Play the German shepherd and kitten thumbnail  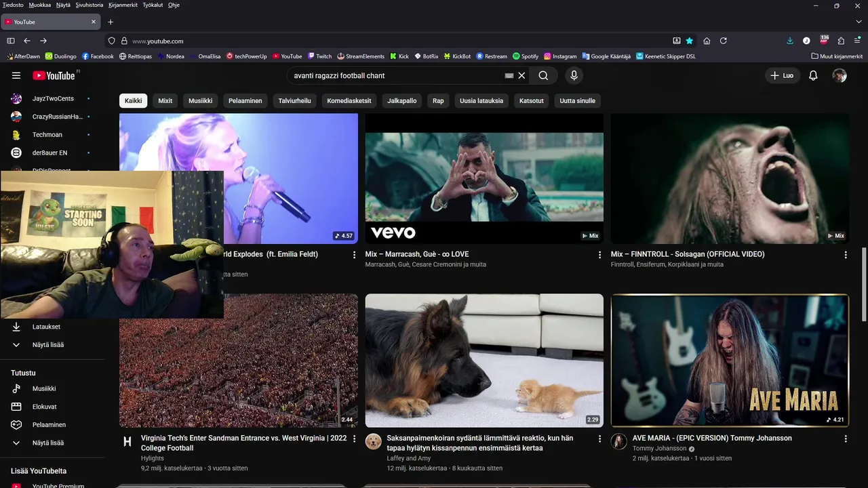pos(484,361)
